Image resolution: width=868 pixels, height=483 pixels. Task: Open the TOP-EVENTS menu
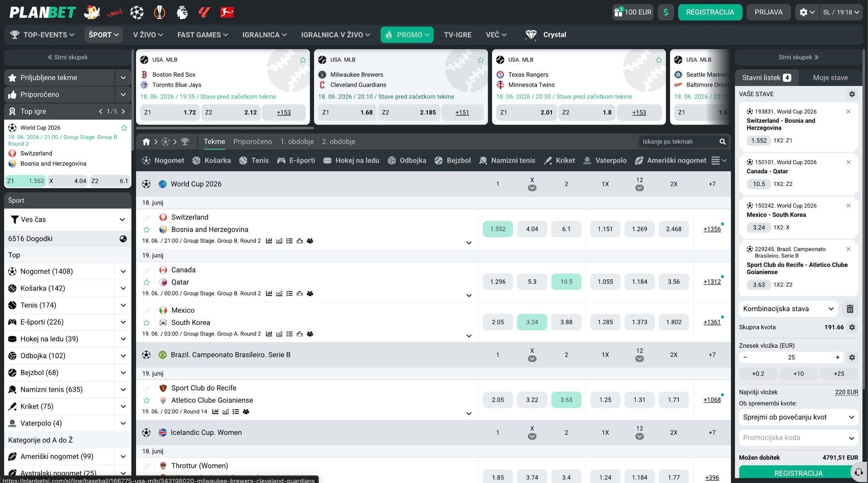(42, 35)
